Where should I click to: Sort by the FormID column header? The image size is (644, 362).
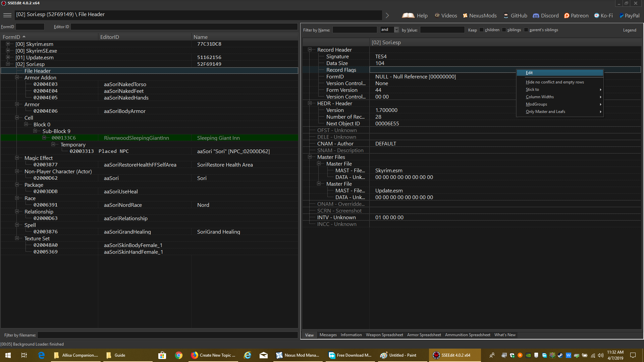click(x=49, y=37)
